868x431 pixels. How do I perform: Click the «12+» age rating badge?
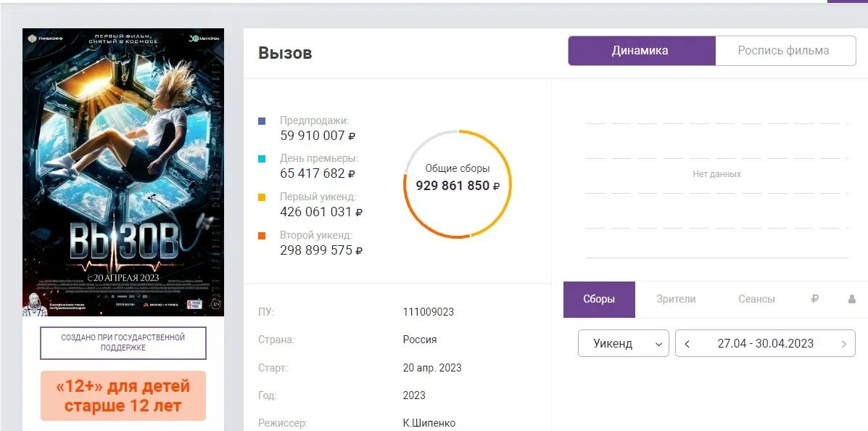123,395
